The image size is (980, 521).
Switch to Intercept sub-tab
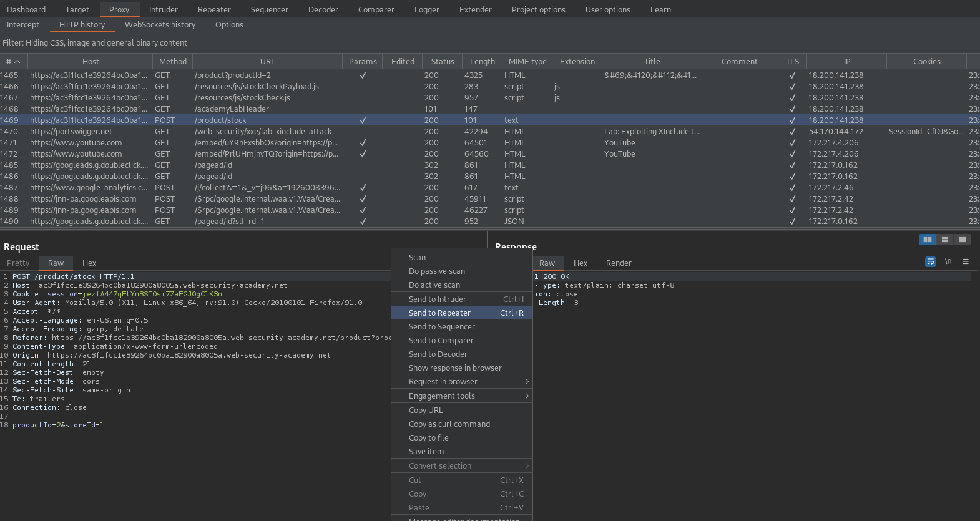coord(23,24)
